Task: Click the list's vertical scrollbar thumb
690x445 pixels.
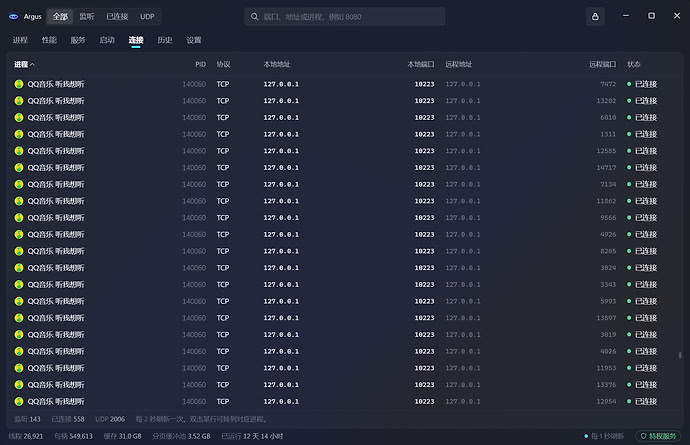Action: point(680,355)
